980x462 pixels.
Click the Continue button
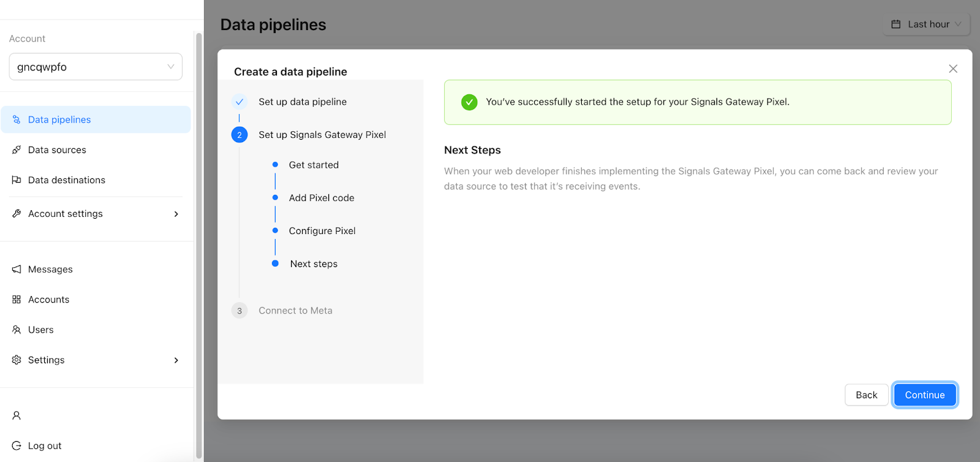click(925, 395)
